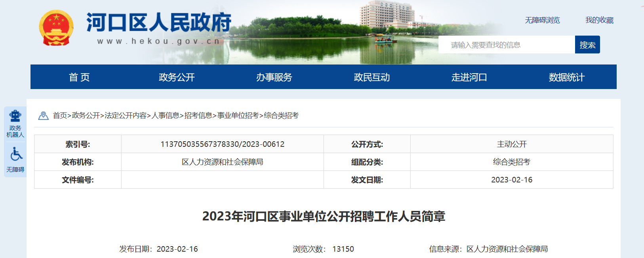644x258 pixels.
Task: Click the 搜索 button
Action: point(587,45)
